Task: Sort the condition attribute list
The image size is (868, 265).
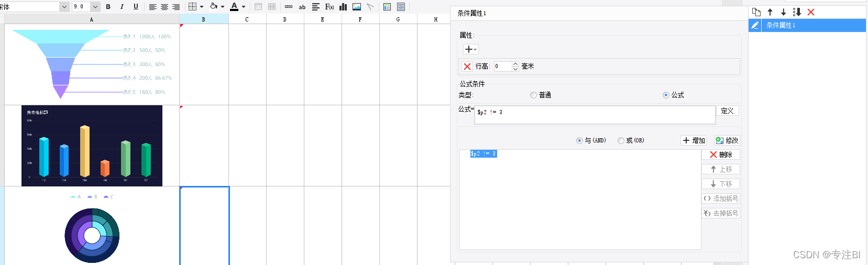Action: pos(797,12)
